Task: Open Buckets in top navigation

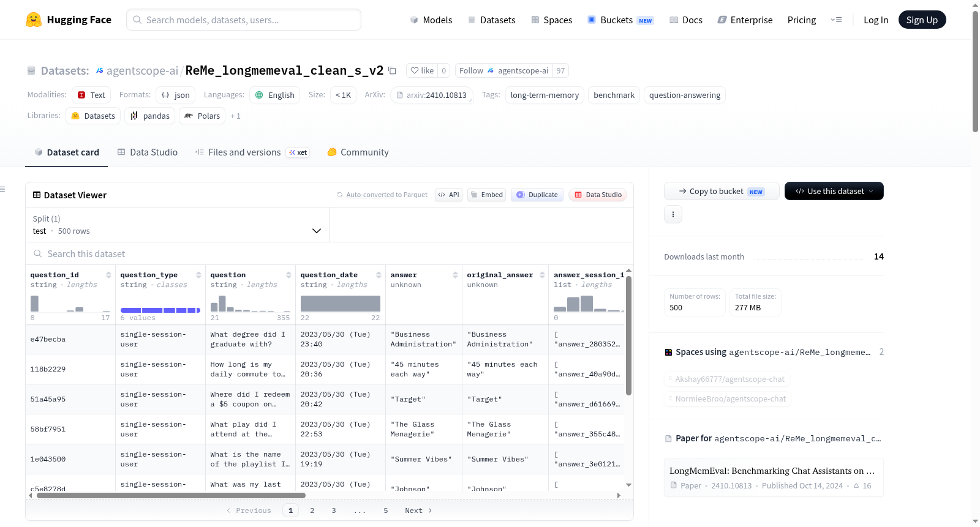Action: point(620,20)
